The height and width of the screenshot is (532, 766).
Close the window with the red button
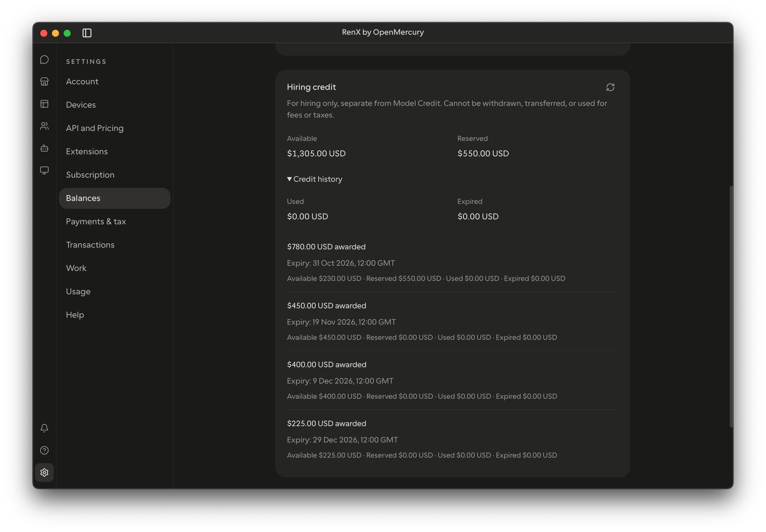(44, 33)
